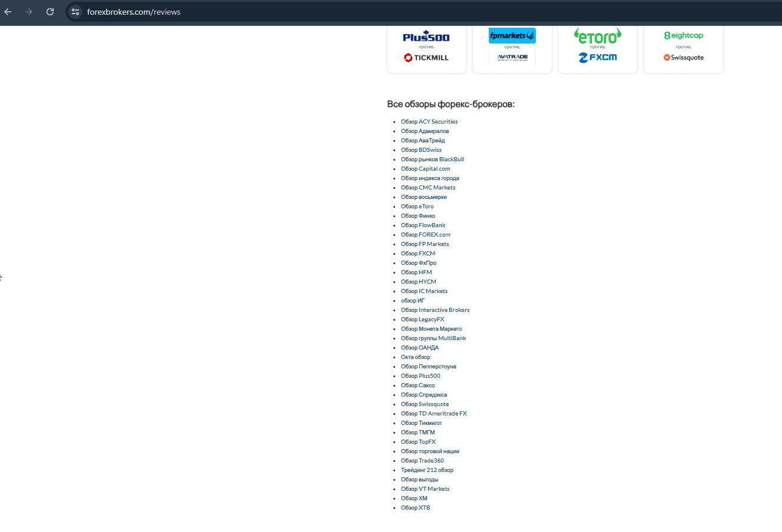The image size is (782, 532).
Task: Click the Plus500 logo
Action: pyautogui.click(x=426, y=36)
